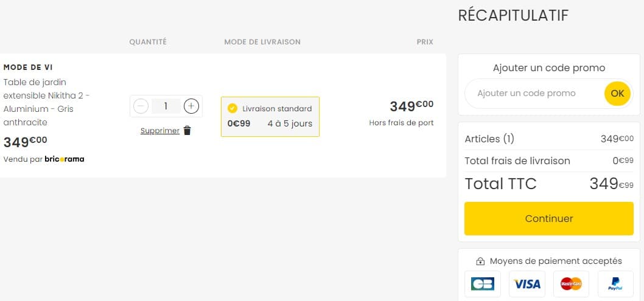Screen dimensions: 644x301
Task: Open the Bricorama seller logo link
Action: click(65, 159)
